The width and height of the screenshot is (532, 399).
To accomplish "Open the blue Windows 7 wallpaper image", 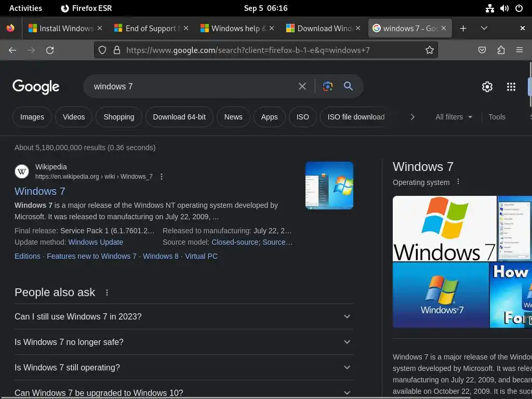I will pyautogui.click(x=441, y=295).
